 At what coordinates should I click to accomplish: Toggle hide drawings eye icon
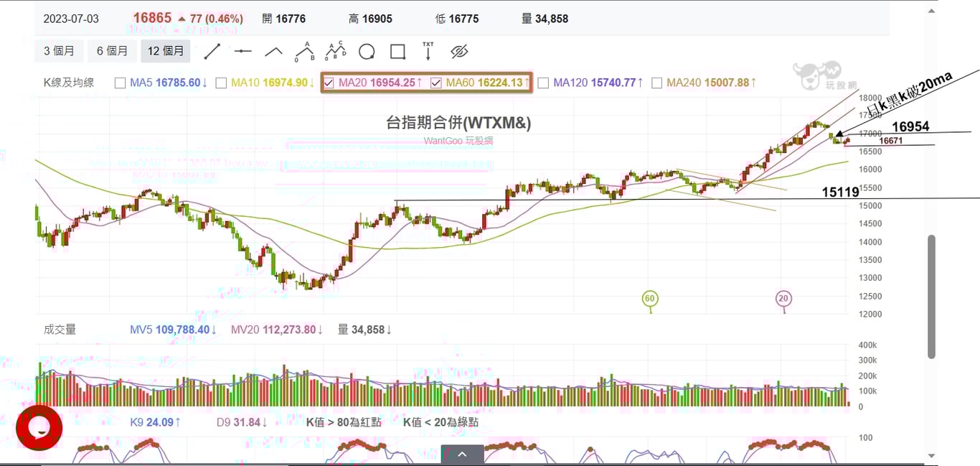pos(459,51)
